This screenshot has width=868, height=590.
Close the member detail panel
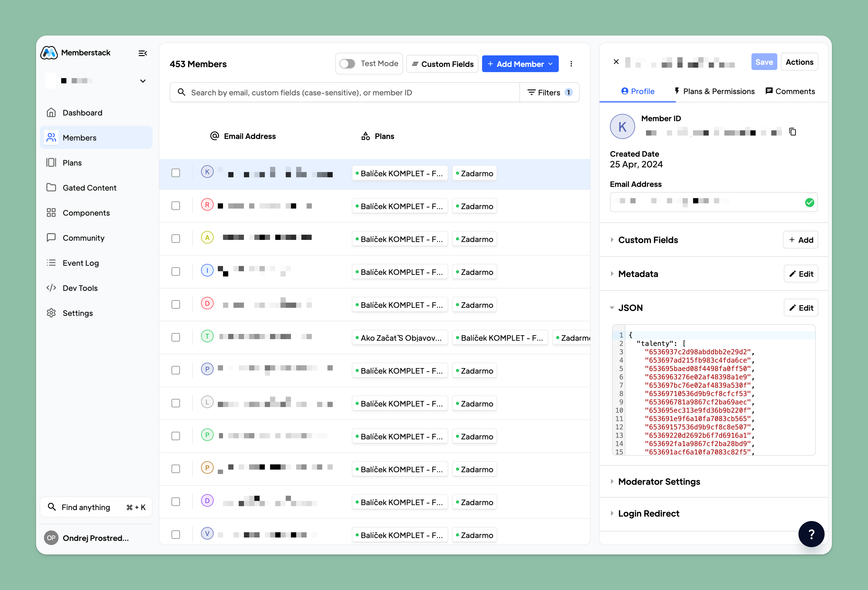(x=616, y=62)
